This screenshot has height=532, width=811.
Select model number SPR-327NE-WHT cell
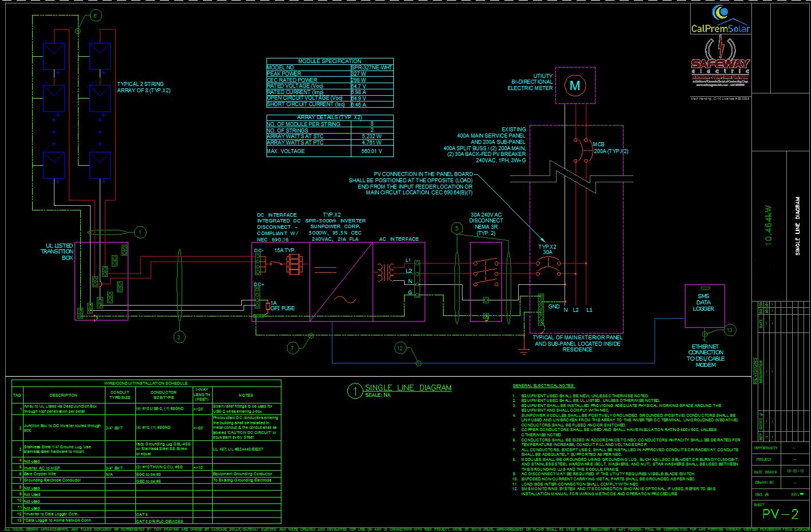click(372, 67)
